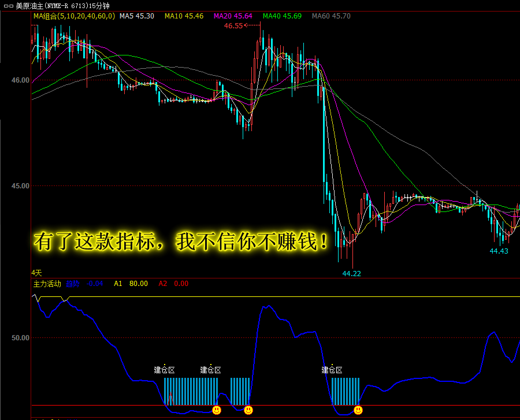Click the first 建仓区 label

tap(164, 370)
